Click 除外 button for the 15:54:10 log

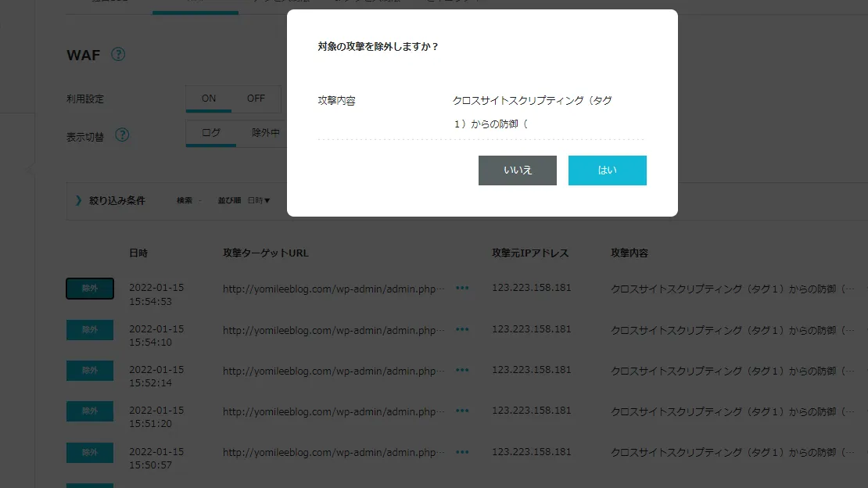90,329
